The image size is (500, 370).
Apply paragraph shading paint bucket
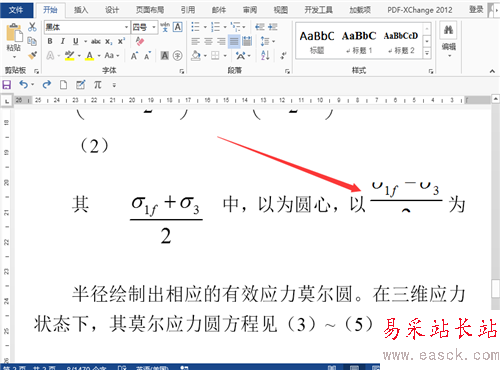[x=196, y=55]
